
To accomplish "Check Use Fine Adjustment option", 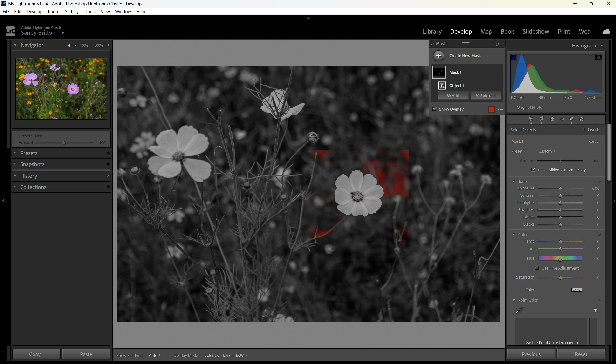I will point(537,268).
